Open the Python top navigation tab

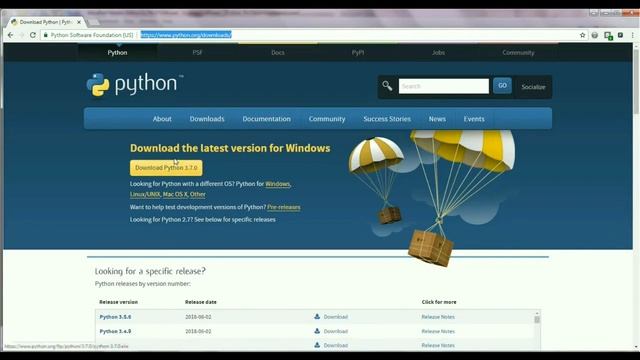tap(118, 53)
